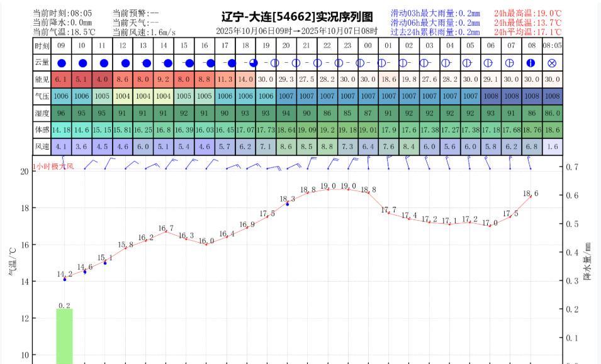Select the 当前预警 status text
The height and width of the screenshot is (364, 601).
pos(136,13)
